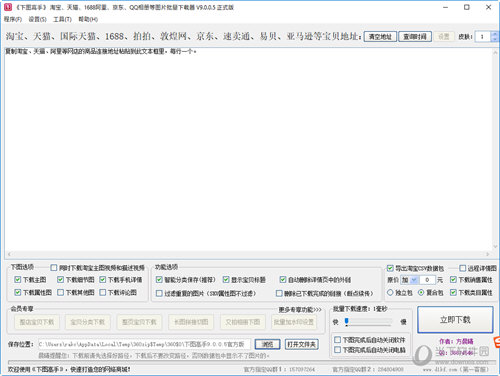
Task: Uncheck 下载属性图 checkbox
Action: [18, 292]
